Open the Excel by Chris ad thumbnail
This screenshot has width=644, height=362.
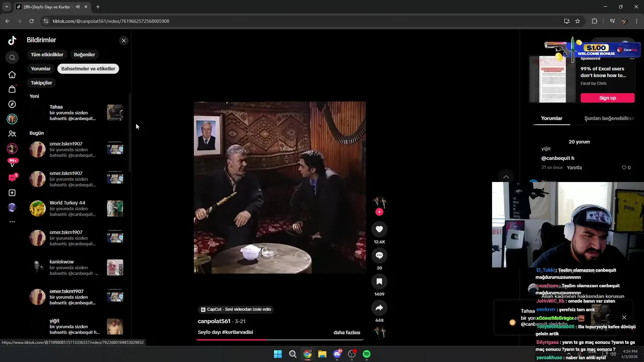pyautogui.click(x=552, y=79)
